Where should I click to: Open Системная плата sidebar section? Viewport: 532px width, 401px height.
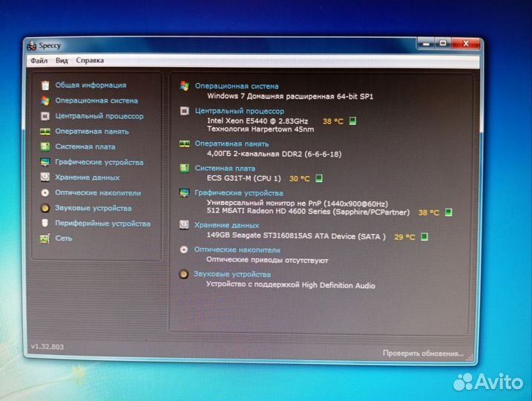85,147
